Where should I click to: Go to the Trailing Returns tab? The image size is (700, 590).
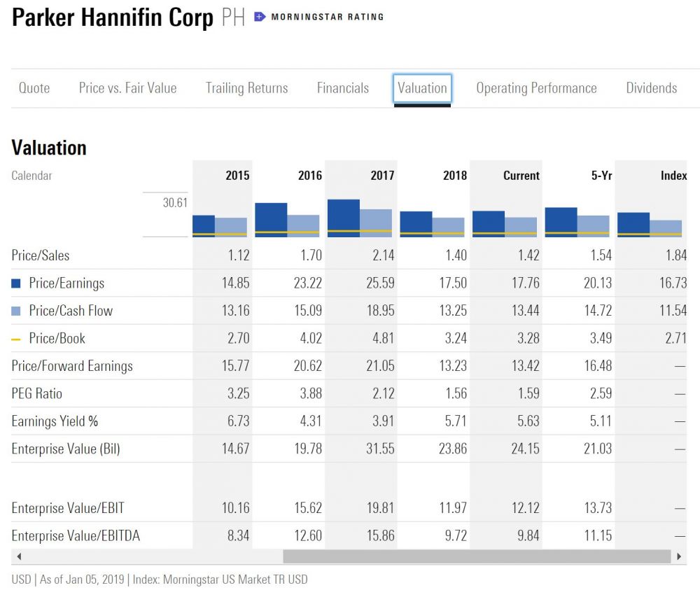click(246, 88)
